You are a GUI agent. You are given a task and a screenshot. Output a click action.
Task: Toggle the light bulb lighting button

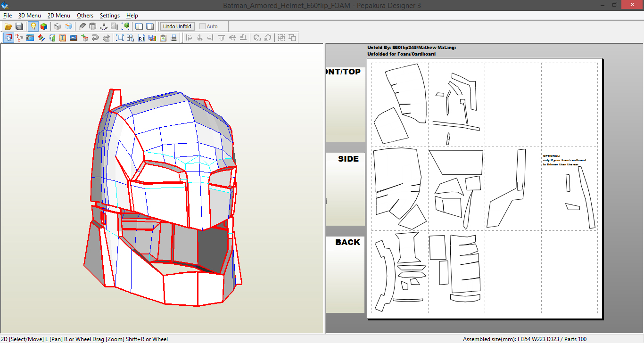tap(33, 26)
